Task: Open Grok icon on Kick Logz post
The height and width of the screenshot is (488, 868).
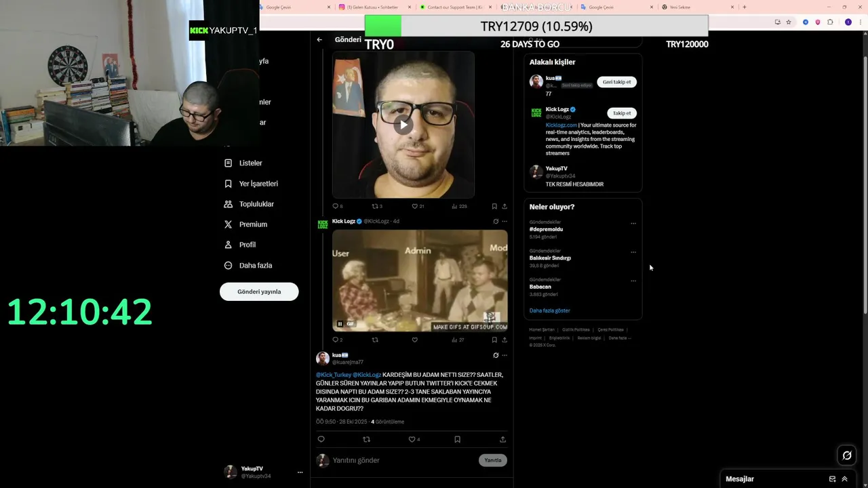Action: (496, 221)
